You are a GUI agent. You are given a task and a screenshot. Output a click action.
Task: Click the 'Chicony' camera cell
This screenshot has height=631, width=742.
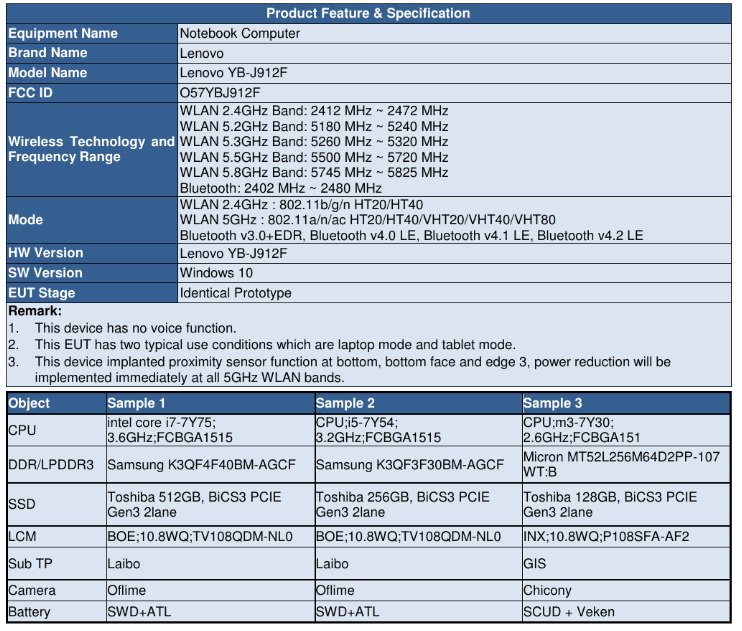[x=627, y=591]
